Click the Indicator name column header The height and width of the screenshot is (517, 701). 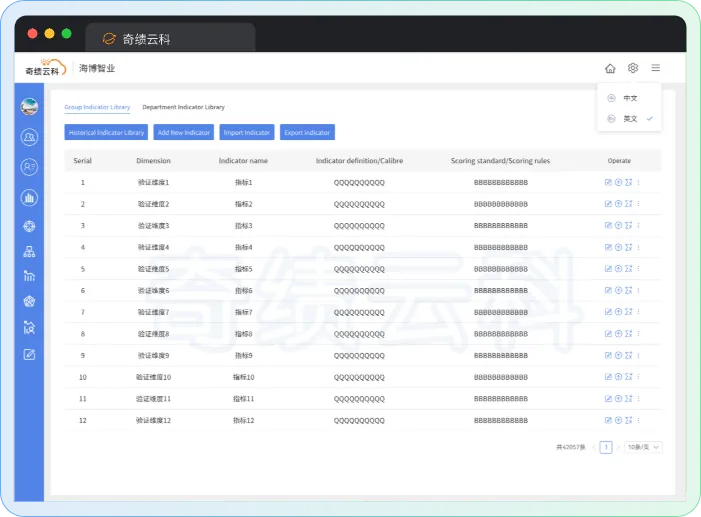243,161
